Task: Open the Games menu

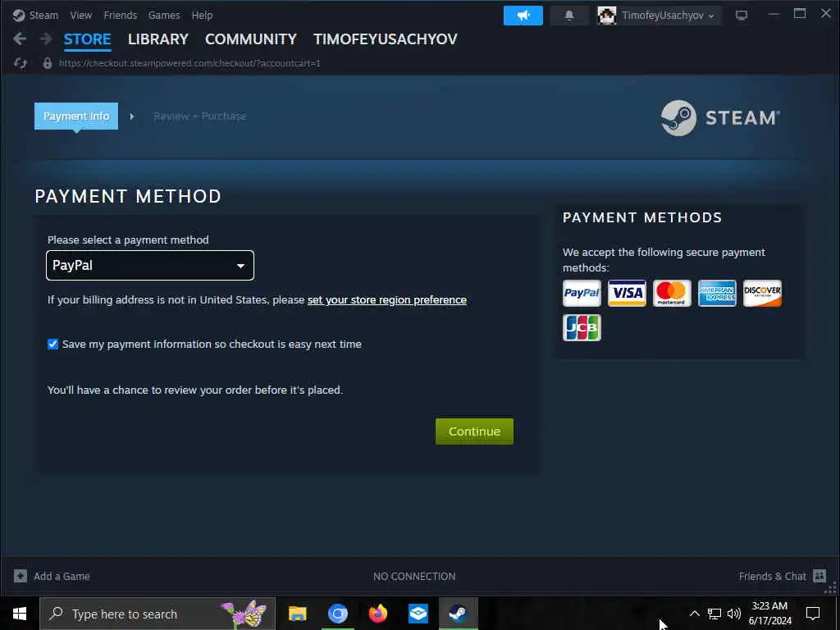Action: coord(164,15)
